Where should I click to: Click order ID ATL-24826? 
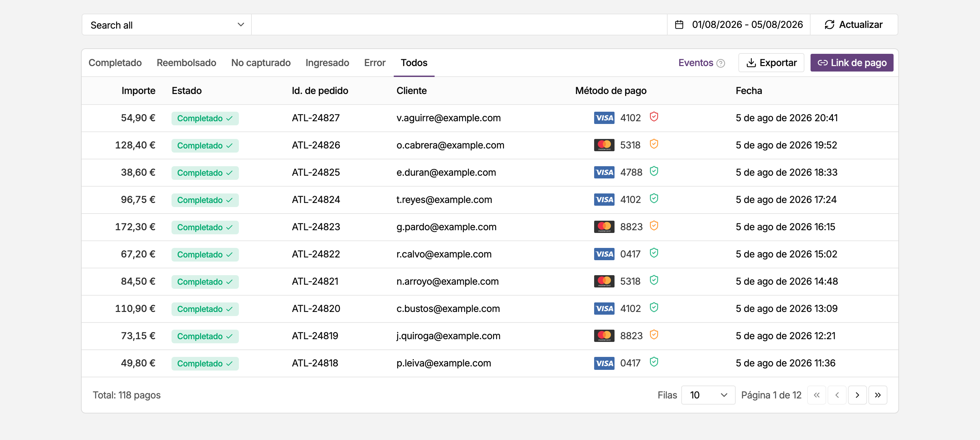[x=316, y=145]
